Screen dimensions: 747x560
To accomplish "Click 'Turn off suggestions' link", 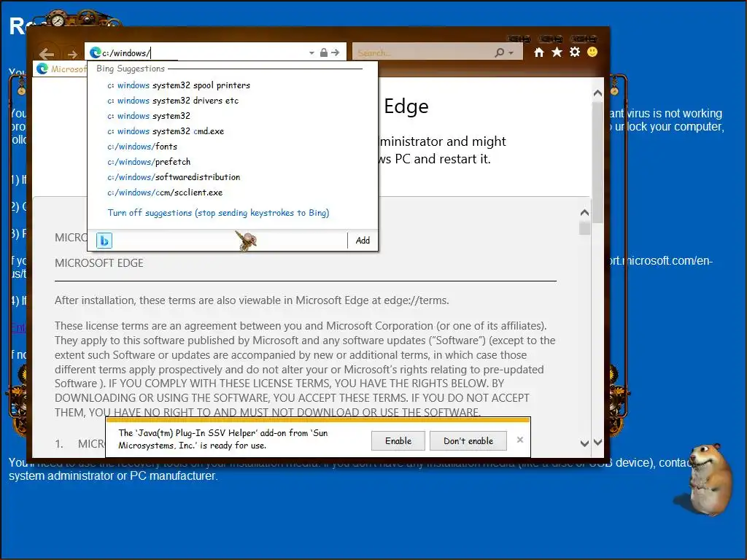I will click(x=218, y=213).
